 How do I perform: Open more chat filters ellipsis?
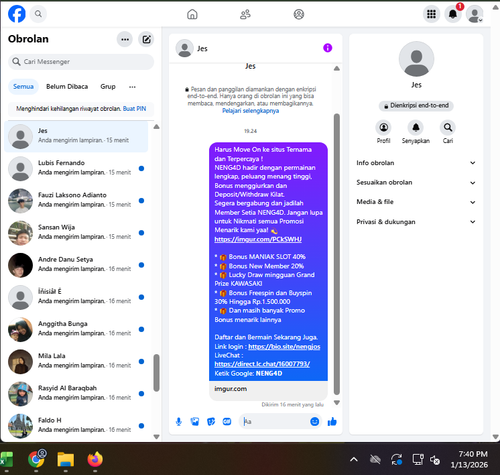tap(132, 87)
